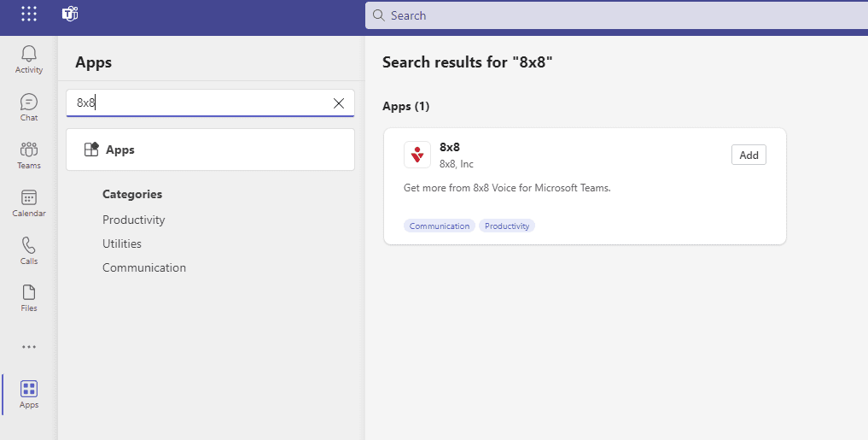
Task: Click the Communication tag on 8x8 card
Action: [x=440, y=226]
